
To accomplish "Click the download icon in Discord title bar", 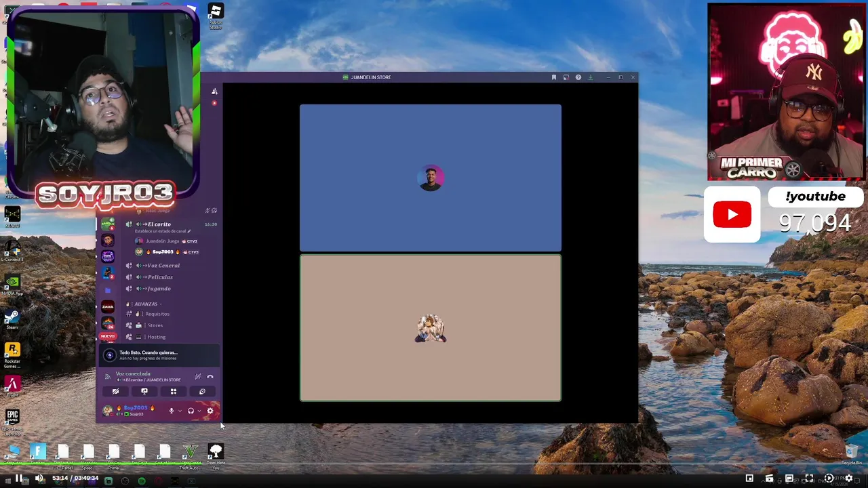I will pos(590,77).
